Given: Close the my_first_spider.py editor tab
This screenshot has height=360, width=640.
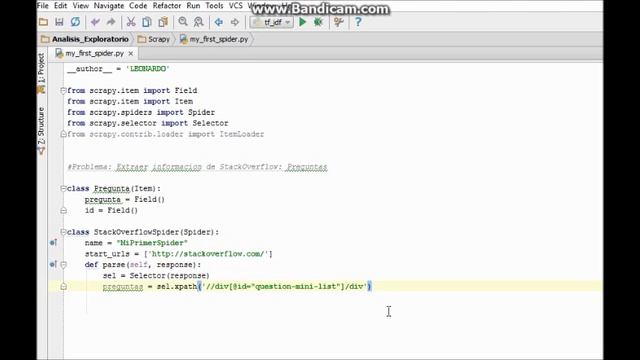Looking at the screenshot, I should coord(131,53).
